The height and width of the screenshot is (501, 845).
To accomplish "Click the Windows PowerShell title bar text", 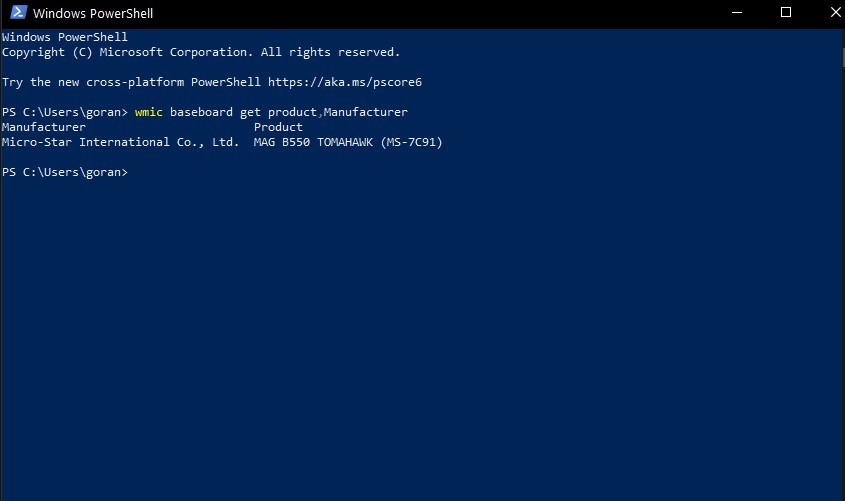I will pyautogui.click(x=93, y=13).
